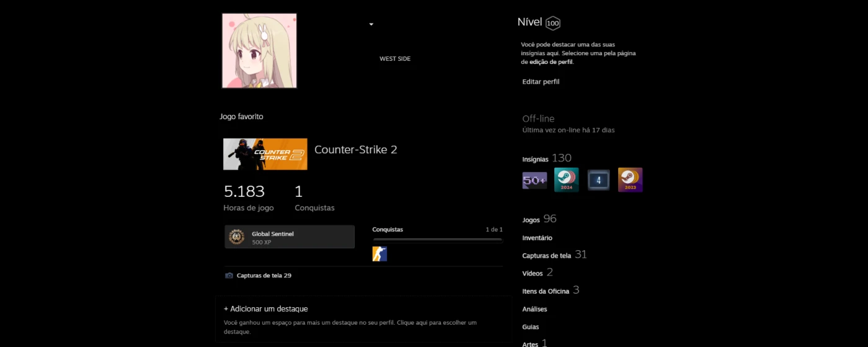This screenshot has height=347, width=868.
Task: Click the Horas de jogo label
Action: [249, 208]
